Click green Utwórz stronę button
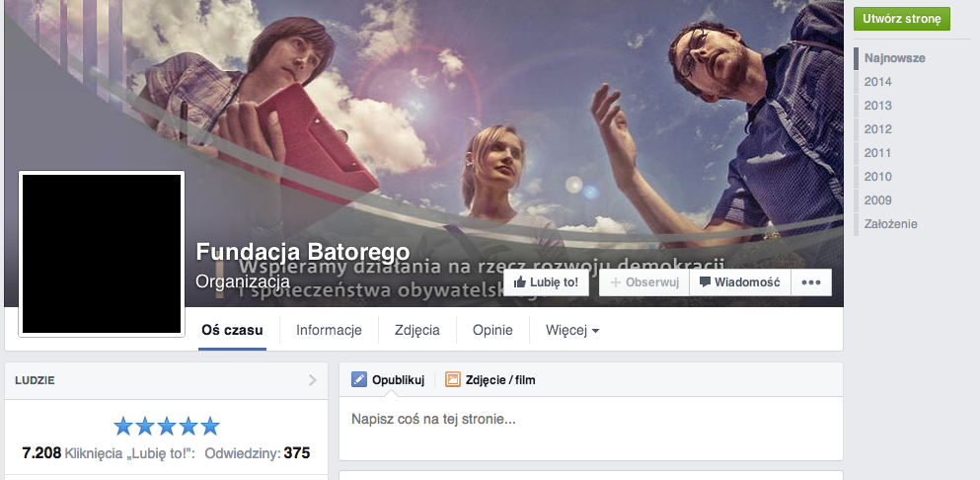This screenshot has height=480, width=980. tap(901, 19)
